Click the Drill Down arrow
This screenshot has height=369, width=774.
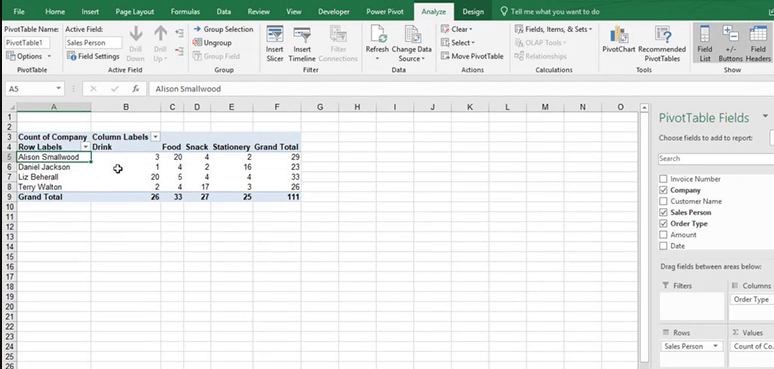[136, 44]
